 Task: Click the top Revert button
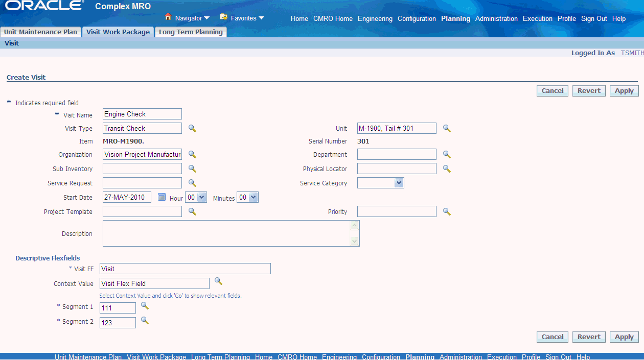click(x=589, y=91)
